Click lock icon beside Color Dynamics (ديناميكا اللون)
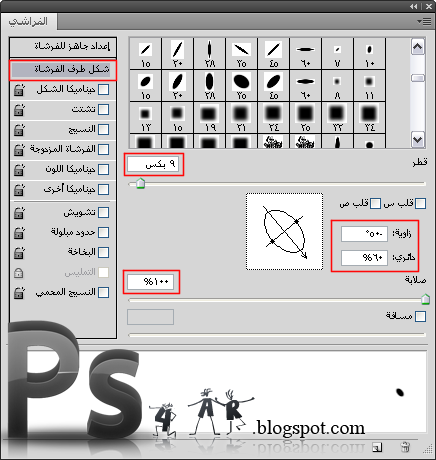436x460 pixels. coord(19,170)
